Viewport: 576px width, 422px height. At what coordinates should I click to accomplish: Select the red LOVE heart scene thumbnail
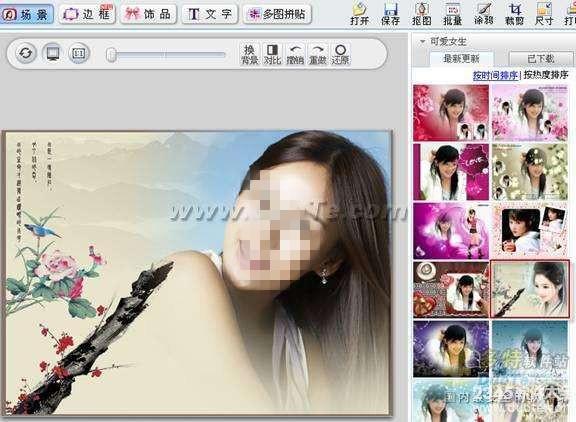pyautogui.click(x=451, y=172)
